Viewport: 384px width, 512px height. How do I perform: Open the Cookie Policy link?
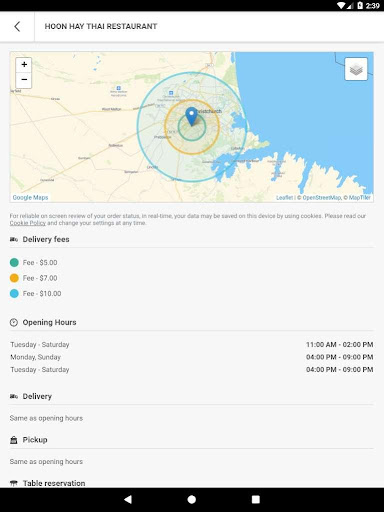28,223
